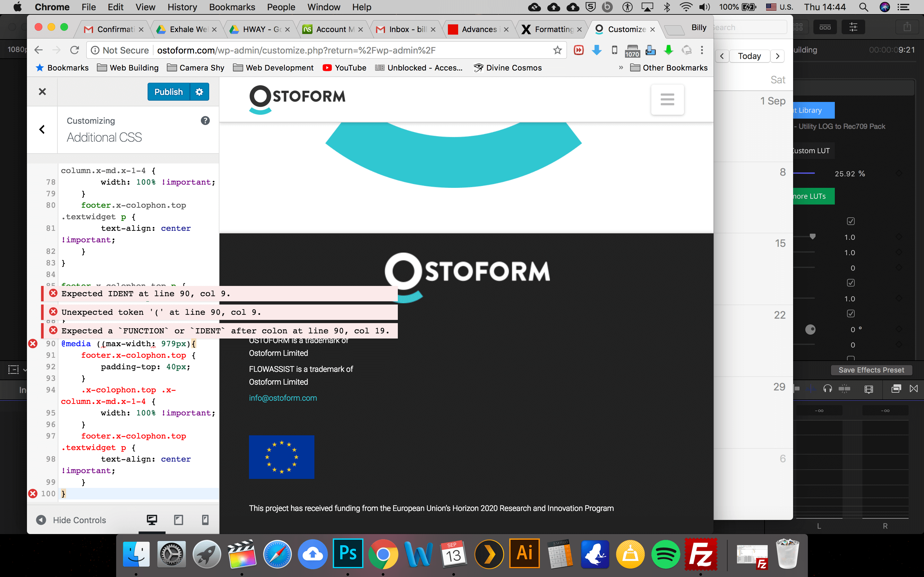
Task: Go back from Additional CSS section
Action: tap(42, 130)
